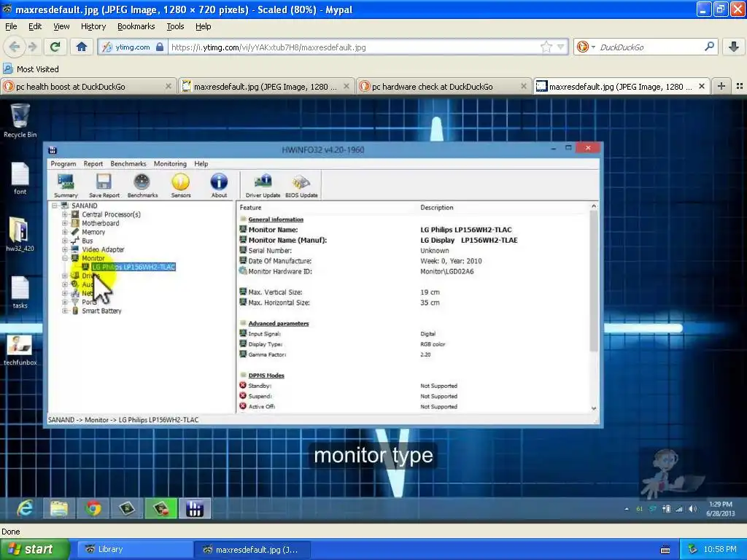Click the browser Forward arrow
The height and width of the screenshot is (560, 747).
coord(33,47)
